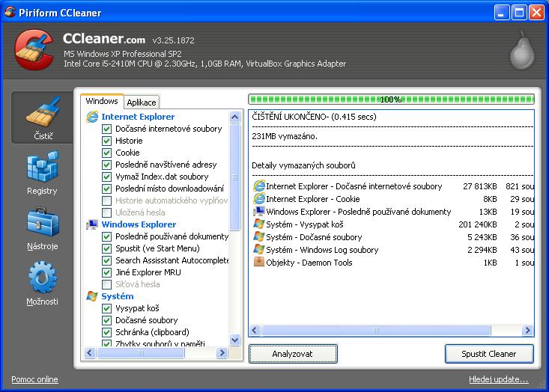549x392 pixels.
Task: Open the Registry section icon
Action: pos(42,168)
